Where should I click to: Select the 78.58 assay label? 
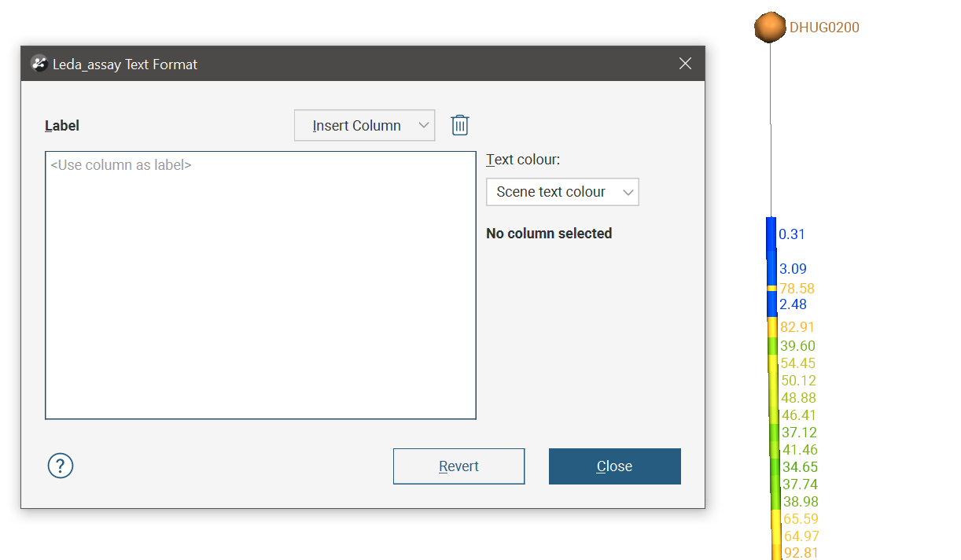point(797,289)
